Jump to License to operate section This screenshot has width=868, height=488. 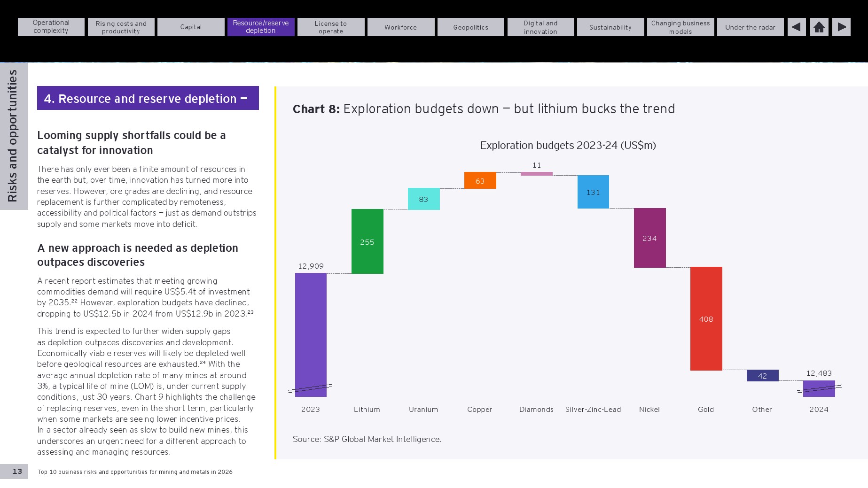331,27
